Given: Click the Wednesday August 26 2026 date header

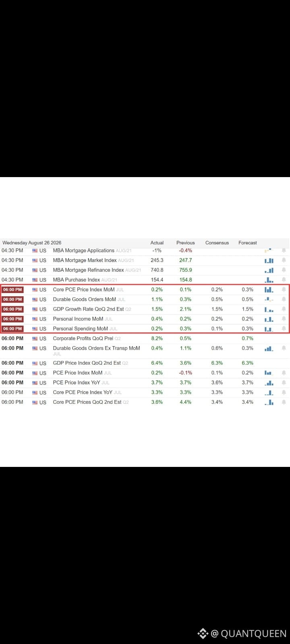Looking at the screenshot, I should tap(32, 243).
